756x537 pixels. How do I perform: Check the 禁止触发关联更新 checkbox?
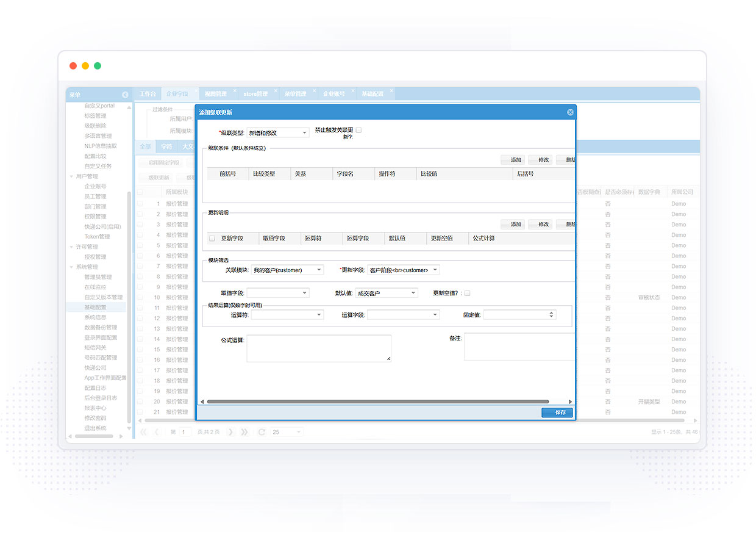coord(358,130)
